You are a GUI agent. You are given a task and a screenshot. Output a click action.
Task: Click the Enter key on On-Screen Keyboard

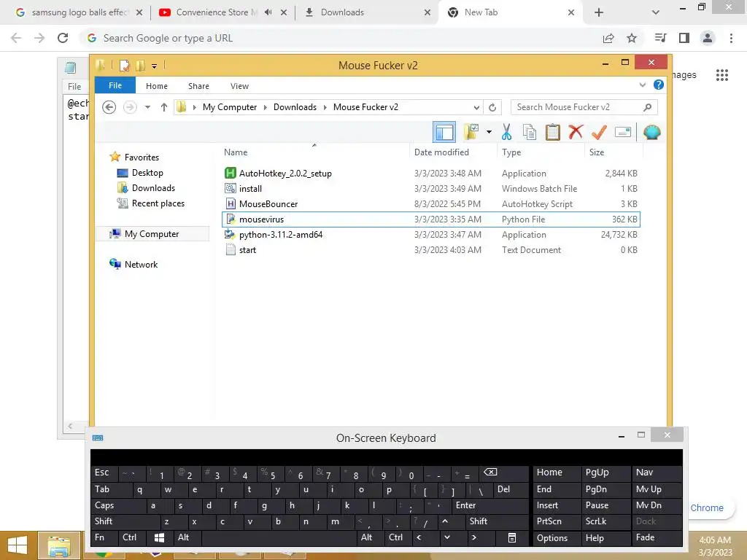[x=490, y=505]
